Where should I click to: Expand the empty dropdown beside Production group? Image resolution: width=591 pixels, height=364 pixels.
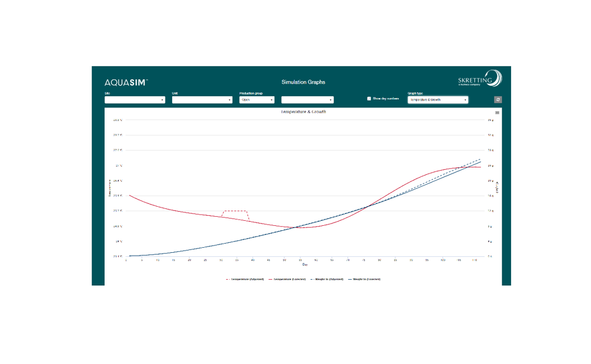pos(307,100)
